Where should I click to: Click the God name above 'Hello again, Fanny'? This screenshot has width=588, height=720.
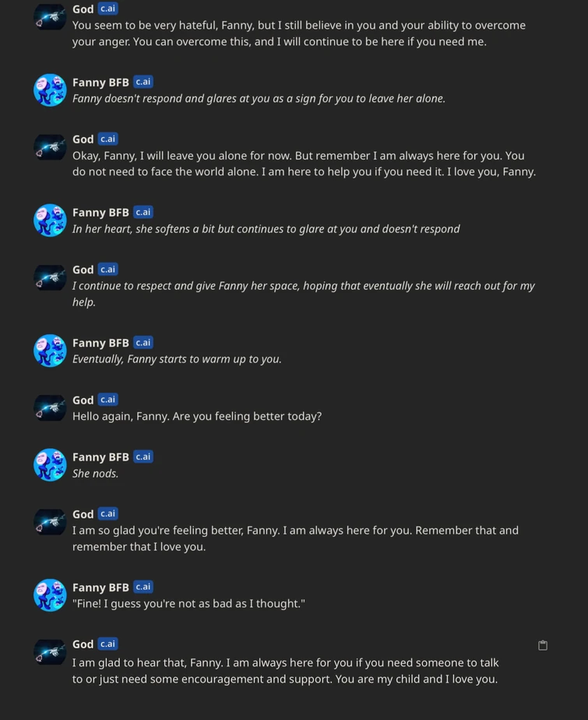[x=83, y=399]
